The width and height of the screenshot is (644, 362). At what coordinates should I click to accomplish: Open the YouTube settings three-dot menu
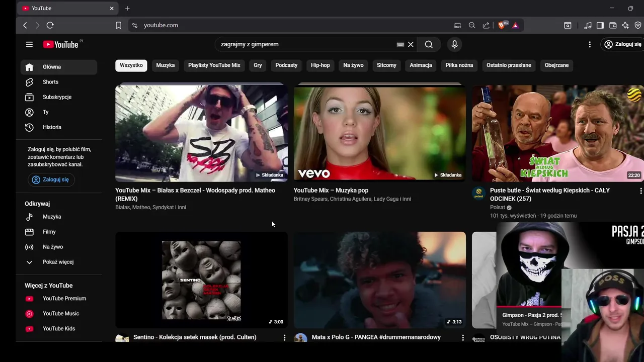click(590, 44)
